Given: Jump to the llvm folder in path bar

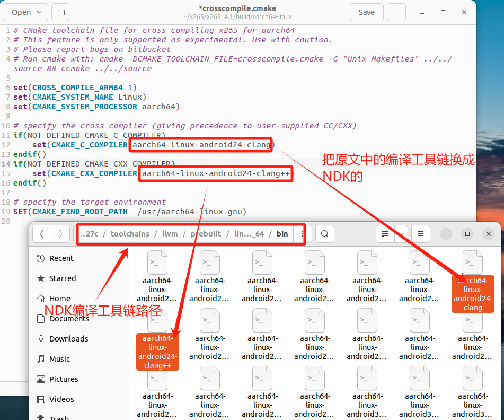Looking at the screenshot, I should (x=170, y=234).
